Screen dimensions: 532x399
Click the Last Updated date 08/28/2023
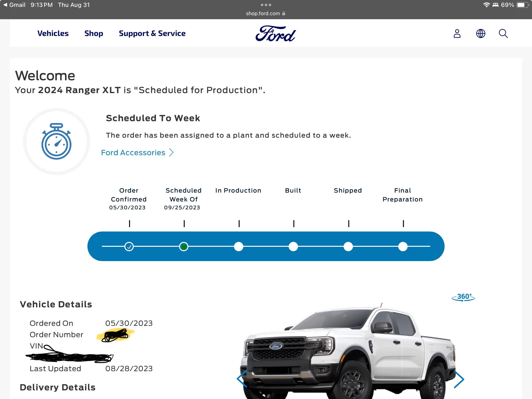pyautogui.click(x=129, y=369)
